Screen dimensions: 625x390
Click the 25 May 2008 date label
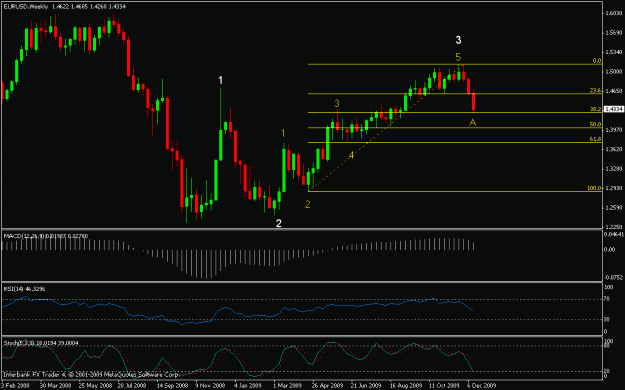[x=94, y=386]
